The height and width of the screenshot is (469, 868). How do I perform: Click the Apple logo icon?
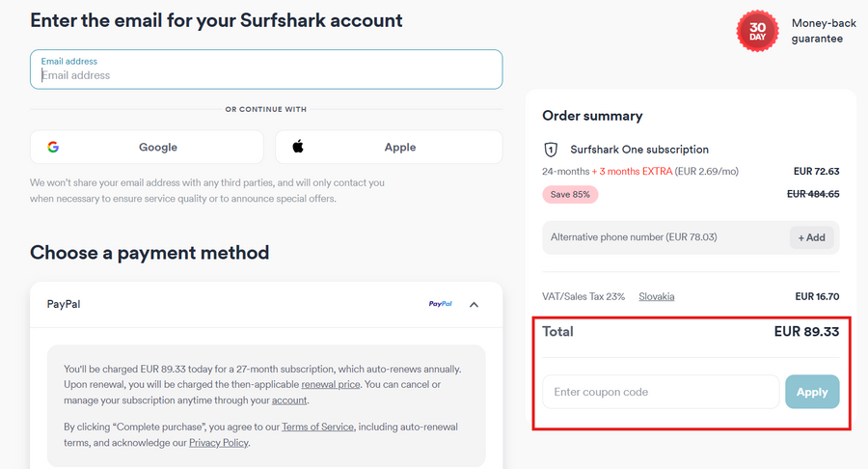[x=298, y=147]
